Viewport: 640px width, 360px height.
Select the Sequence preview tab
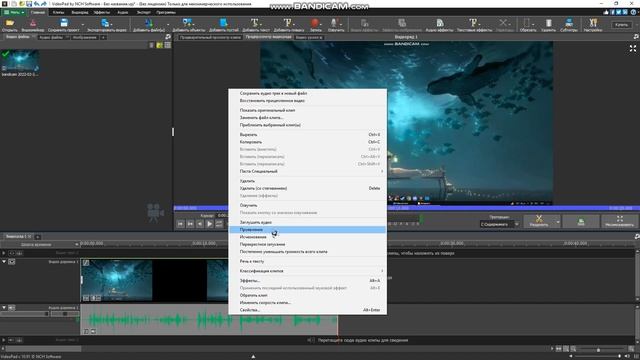(x=268, y=37)
